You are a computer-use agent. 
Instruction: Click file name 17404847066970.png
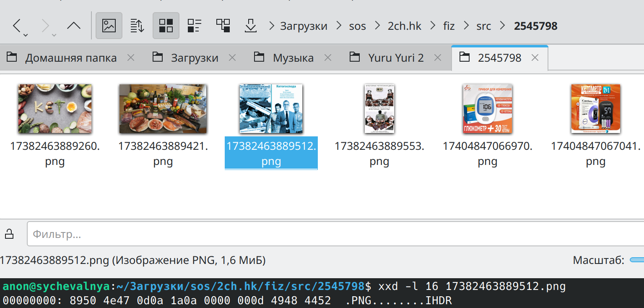pyautogui.click(x=488, y=154)
